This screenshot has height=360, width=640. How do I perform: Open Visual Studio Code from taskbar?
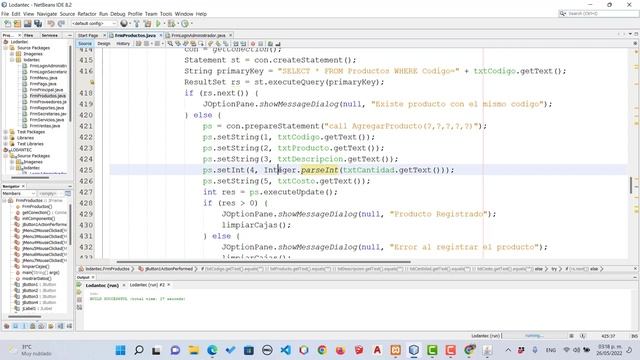click(285, 350)
